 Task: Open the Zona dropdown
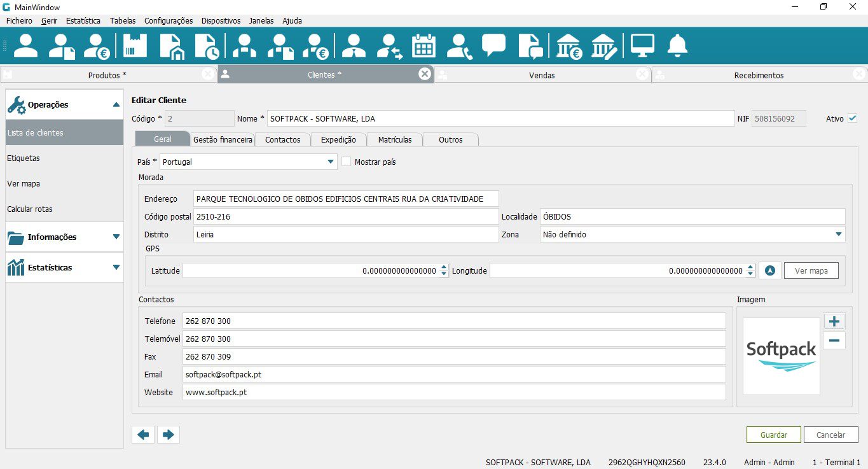(692, 234)
